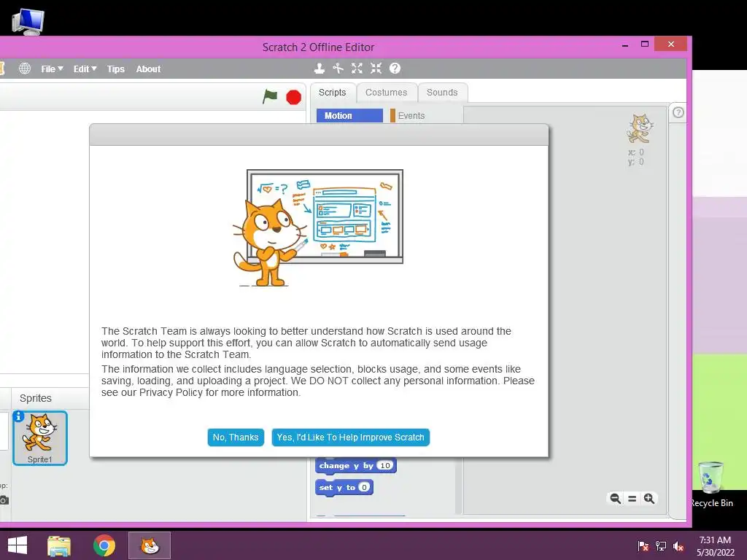This screenshot has width=747, height=560.
Task: Select the Delete scissors tool
Action: click(338, 69)
